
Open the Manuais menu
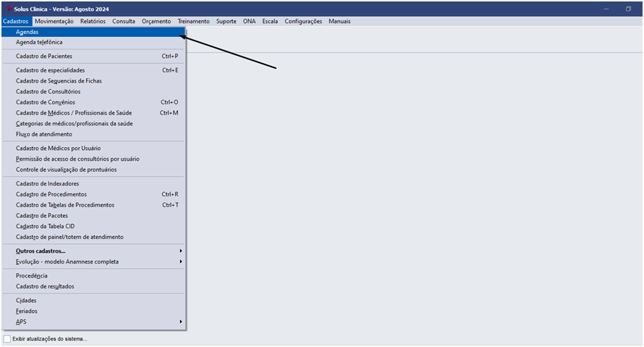(339, 22)
